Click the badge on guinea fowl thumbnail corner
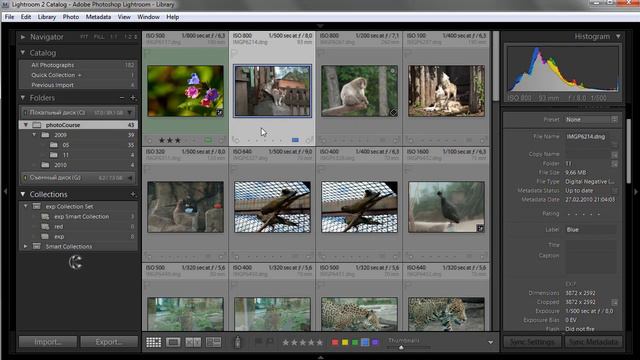The width and height of the screenshot is (640, 360). click(x=480, y=229)
